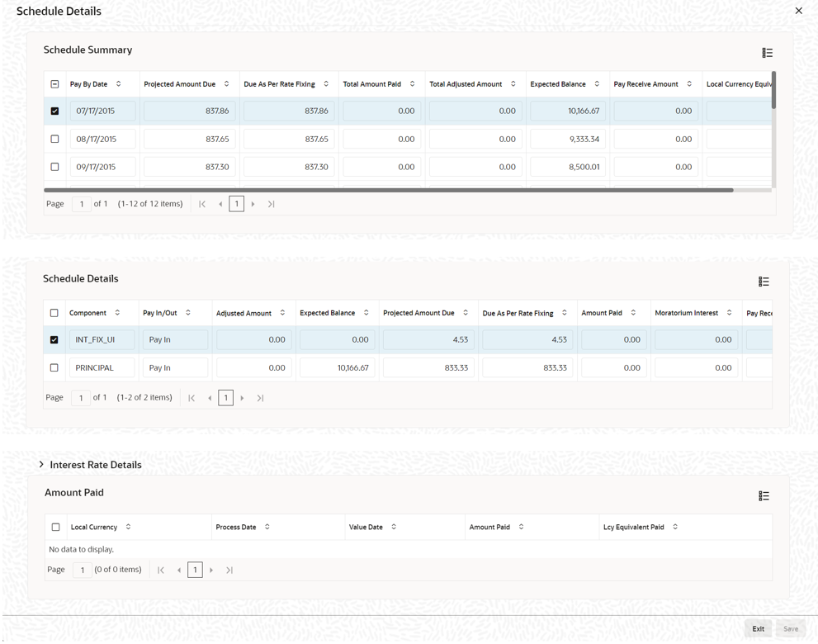Sort Amount Paid table by Value Date

pyautogui.click(x=394, y=527)
